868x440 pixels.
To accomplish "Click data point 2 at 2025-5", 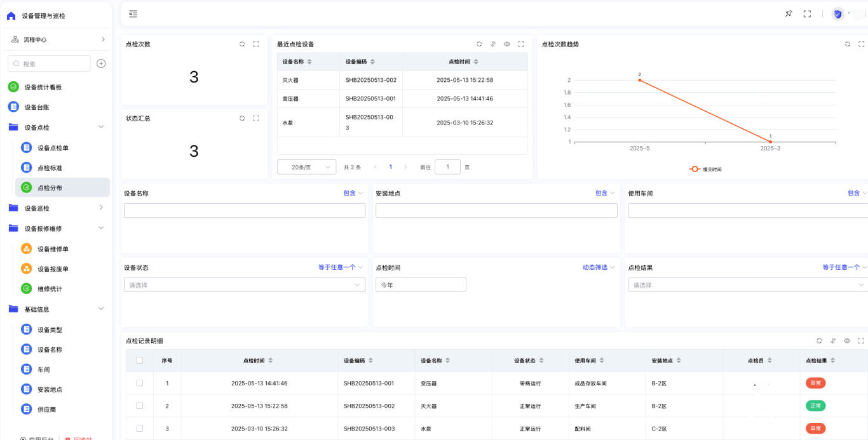I will point(639,80).
